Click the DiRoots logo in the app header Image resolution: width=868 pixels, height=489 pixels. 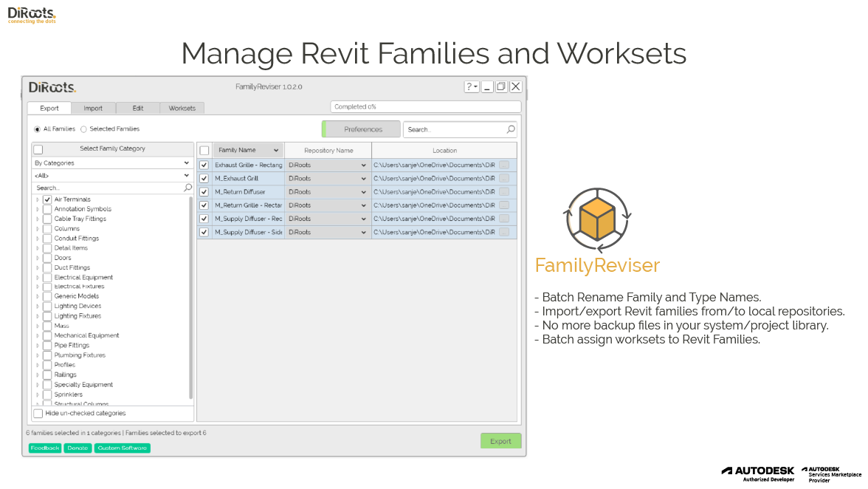click(x=52, y=87)
